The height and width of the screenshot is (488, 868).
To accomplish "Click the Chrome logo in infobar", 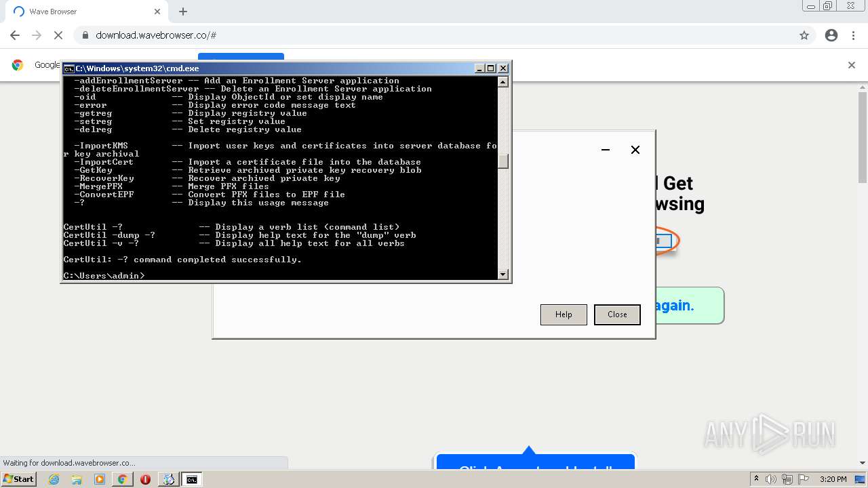I will (x=18, y=65).
